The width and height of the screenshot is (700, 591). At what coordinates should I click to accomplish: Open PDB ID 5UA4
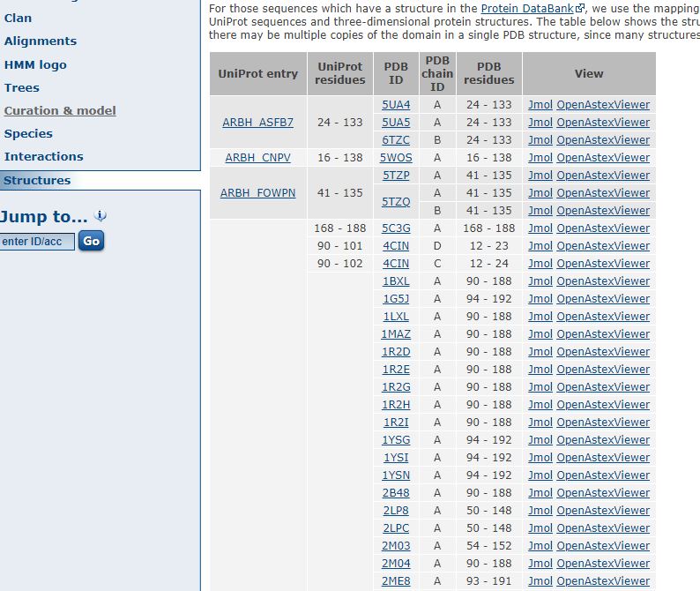pyautogui.click(x=396, y=105)
